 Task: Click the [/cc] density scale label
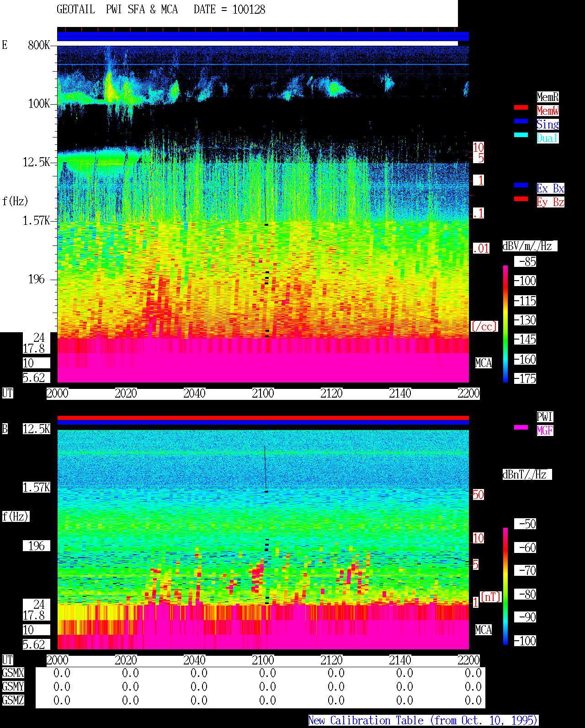pyautogui.click(x=484, y=326)
